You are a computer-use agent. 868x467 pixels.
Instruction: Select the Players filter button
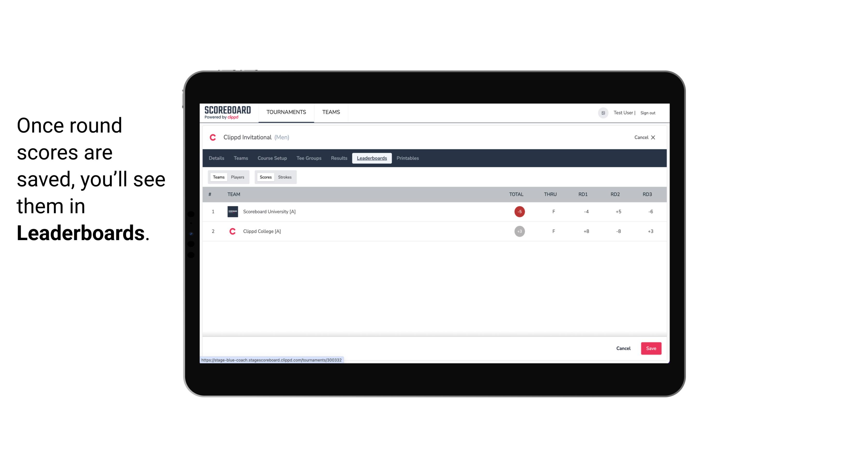pyautogui.click(x=238, y=177)
